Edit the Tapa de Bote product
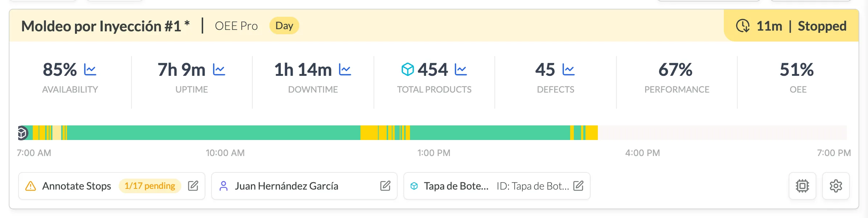 [x=578, y=186]
